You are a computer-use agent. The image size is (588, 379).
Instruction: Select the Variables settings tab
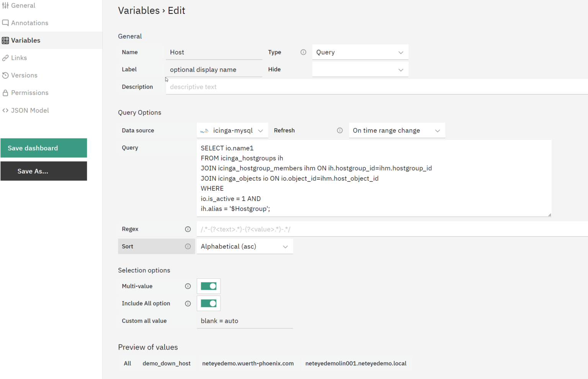[26, 40]
